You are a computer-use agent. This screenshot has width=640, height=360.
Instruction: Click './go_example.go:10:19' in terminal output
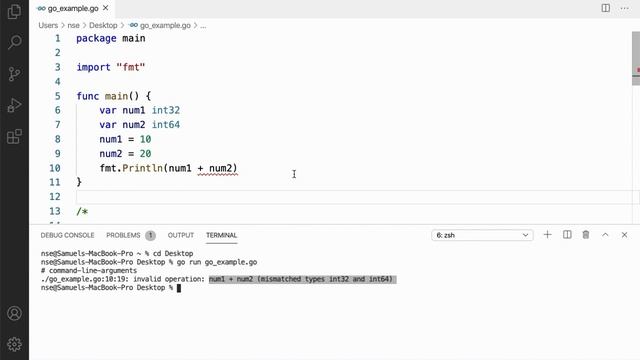click(x=84, y=279)
